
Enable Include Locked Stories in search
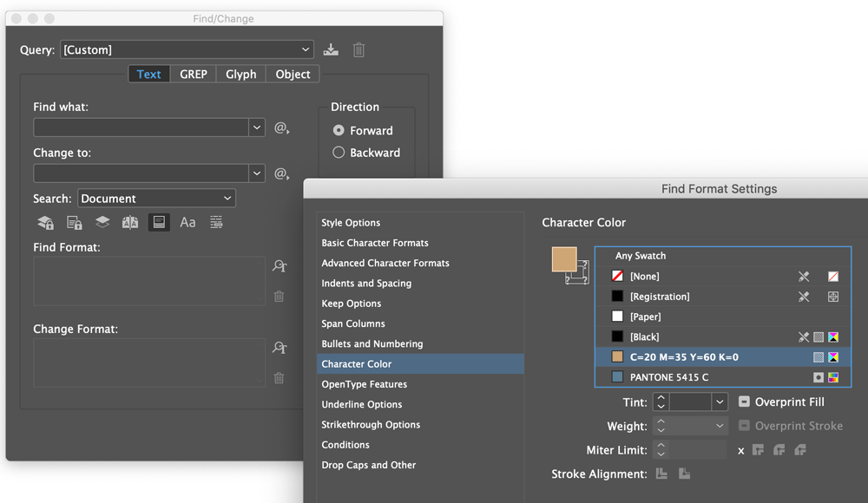[x=74, y=222]
